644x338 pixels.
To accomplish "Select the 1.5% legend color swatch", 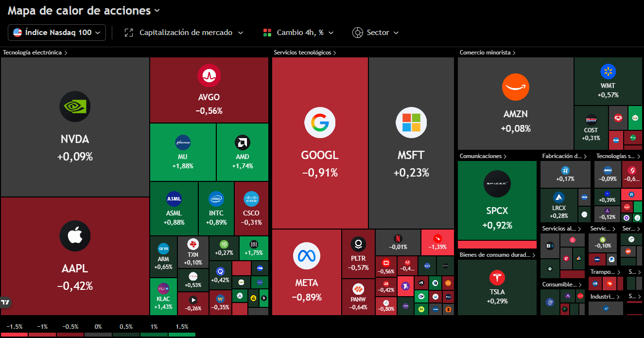I will click(x=182, y=335).
